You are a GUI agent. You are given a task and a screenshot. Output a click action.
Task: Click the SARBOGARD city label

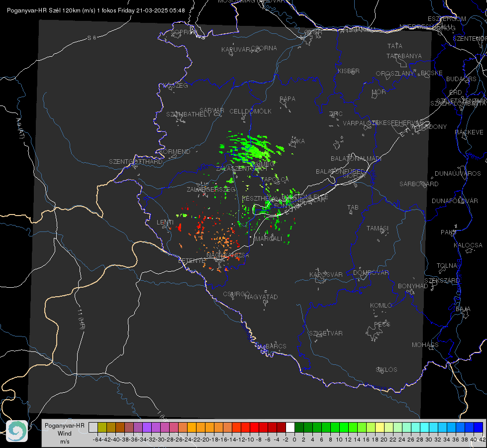pyautogui.click(x=419, y=184)
